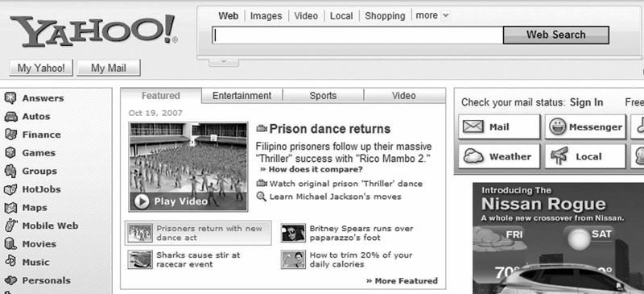Click the signpost Local icon
Screen dimensions: 644x294
tap(559, 156)
